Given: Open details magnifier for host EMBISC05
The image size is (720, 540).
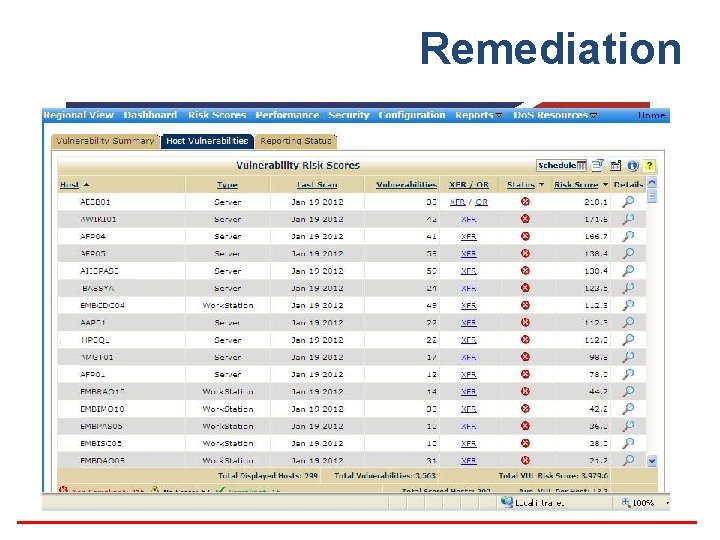Looking at the screenshot, I should [x=628, y=443].
